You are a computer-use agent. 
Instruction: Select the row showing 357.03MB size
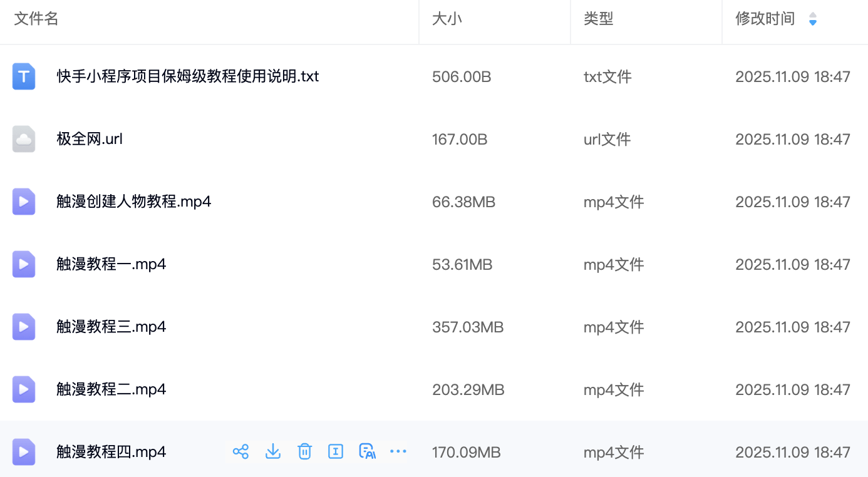[468, 327]
